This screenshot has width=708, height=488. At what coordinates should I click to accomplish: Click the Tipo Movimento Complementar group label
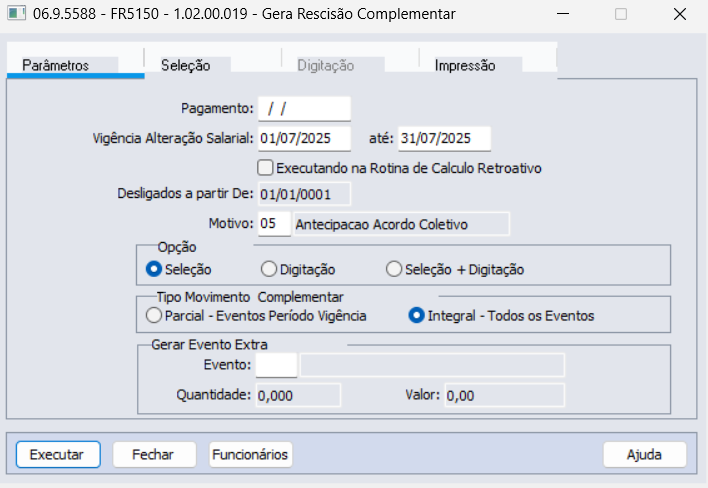click(250, 297)
